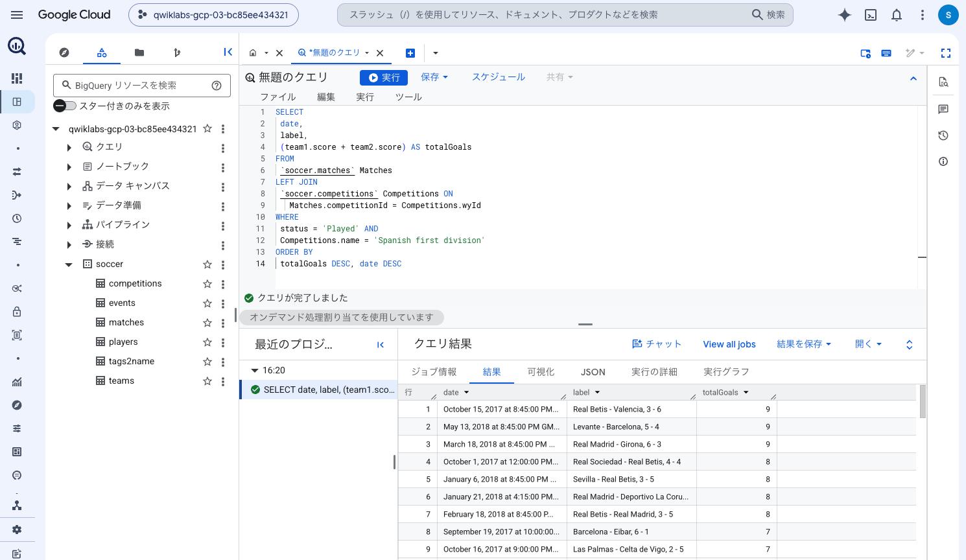
Task: Expand the データ キャンバス node
Action: click(x=69, y=187)
